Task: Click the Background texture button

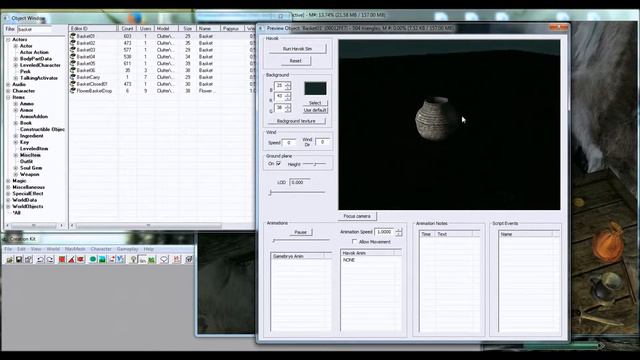Action: 296,121
